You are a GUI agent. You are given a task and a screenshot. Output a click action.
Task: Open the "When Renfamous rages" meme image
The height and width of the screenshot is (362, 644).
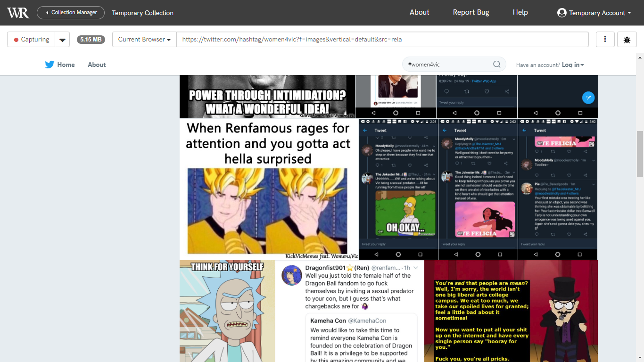pyautogui.click(x=269, y=189)
